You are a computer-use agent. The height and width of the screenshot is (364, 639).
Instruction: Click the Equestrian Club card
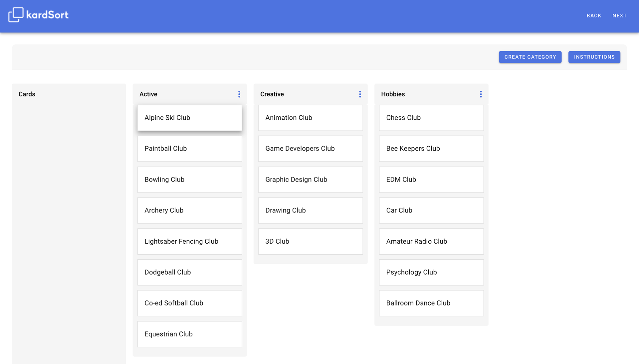[x=190, y=334]
